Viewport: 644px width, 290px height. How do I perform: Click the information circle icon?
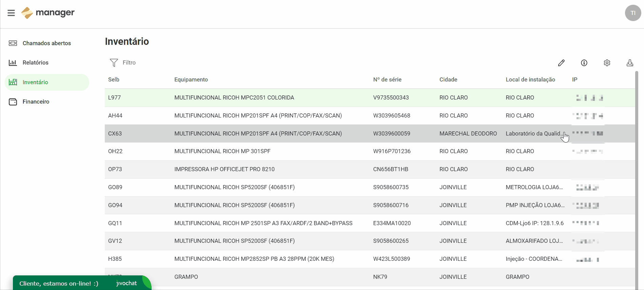(x=584, y=63)
